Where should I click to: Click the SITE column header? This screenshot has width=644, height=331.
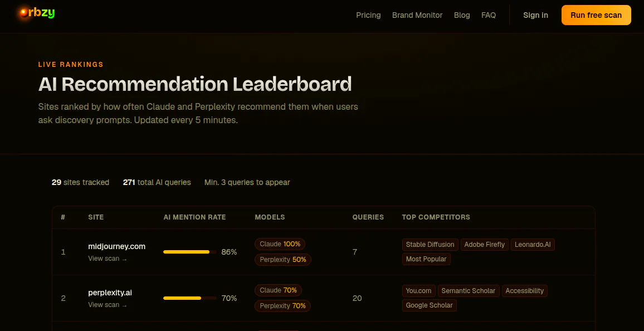[96, 217]
